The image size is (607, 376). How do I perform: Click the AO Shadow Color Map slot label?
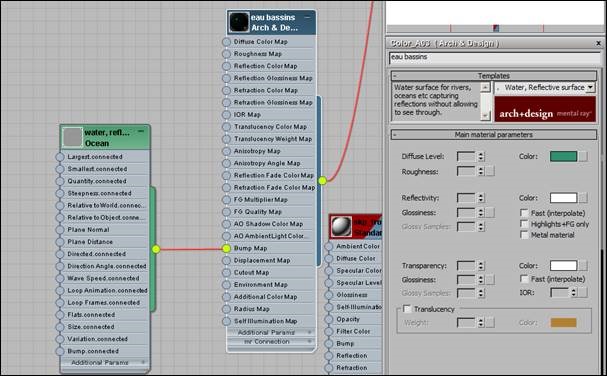point(268,224)
